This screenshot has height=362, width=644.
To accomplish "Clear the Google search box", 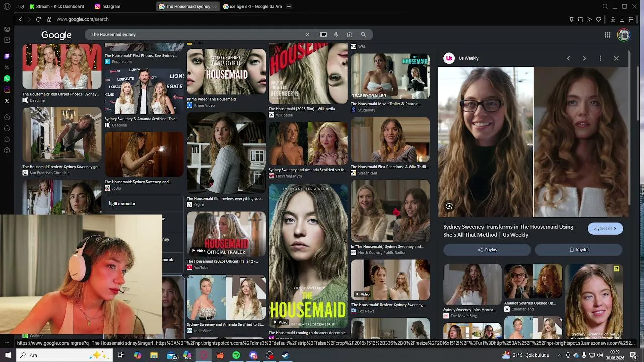I will [307, 34].
